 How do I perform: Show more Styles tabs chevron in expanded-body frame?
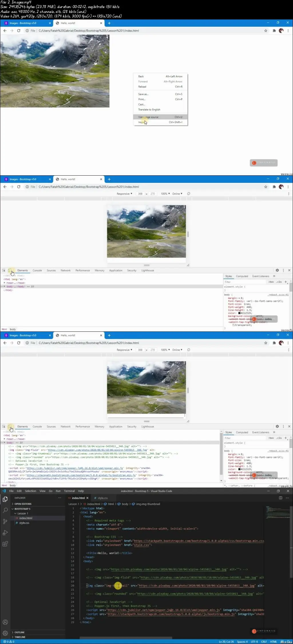pyautogui.click(x=274, y=432)
